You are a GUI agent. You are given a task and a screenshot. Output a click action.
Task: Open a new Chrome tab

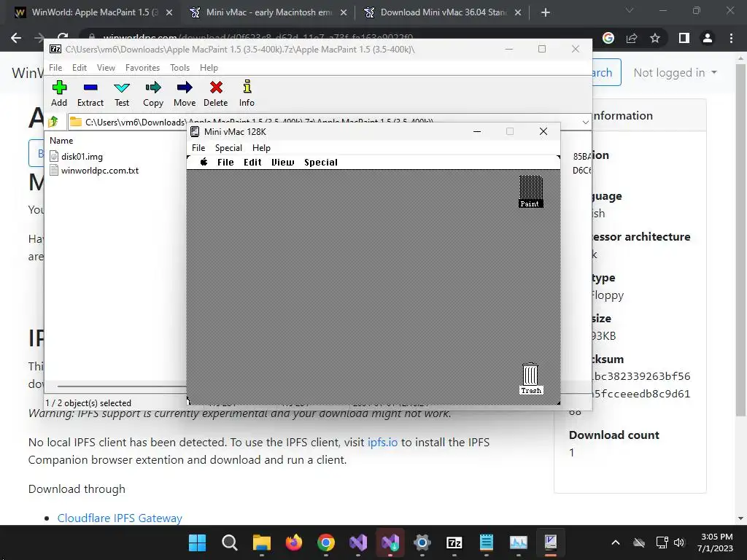[546, 13]
